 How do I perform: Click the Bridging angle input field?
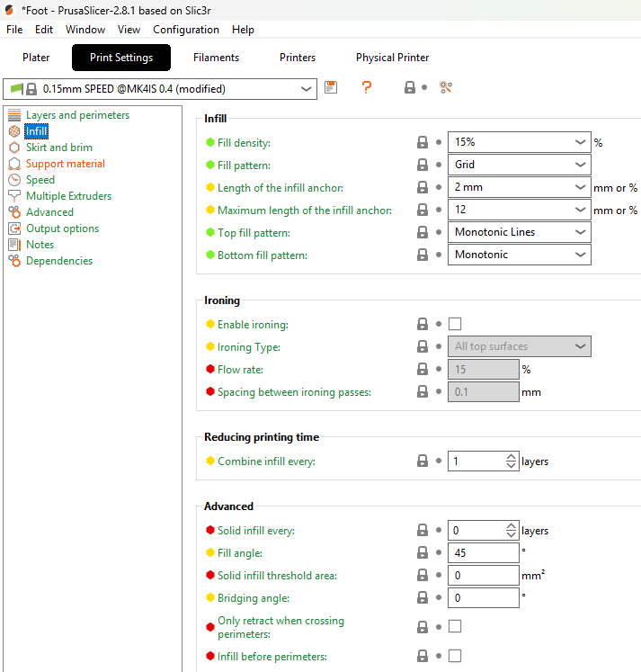pyautogui.click(x=484, y=597)
